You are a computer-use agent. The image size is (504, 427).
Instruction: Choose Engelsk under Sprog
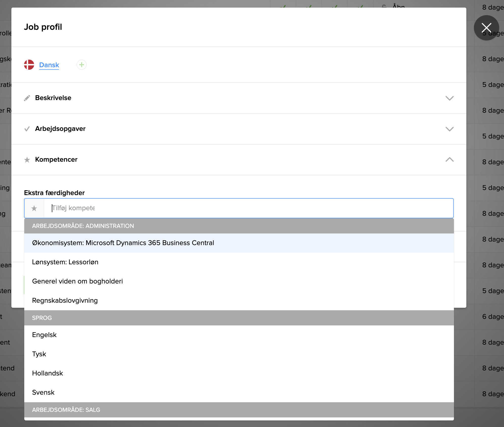pyautogui.click(x=44, y=335)
